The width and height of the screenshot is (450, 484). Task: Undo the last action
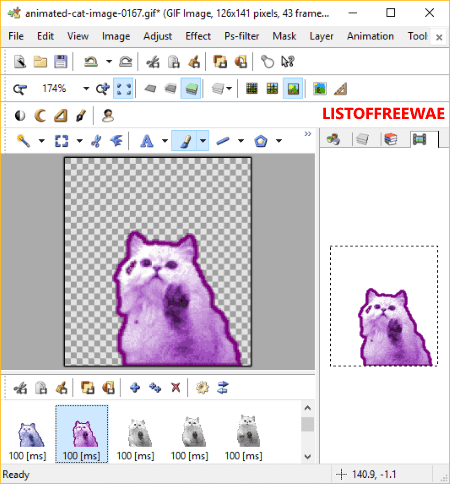tap(91, 62)
